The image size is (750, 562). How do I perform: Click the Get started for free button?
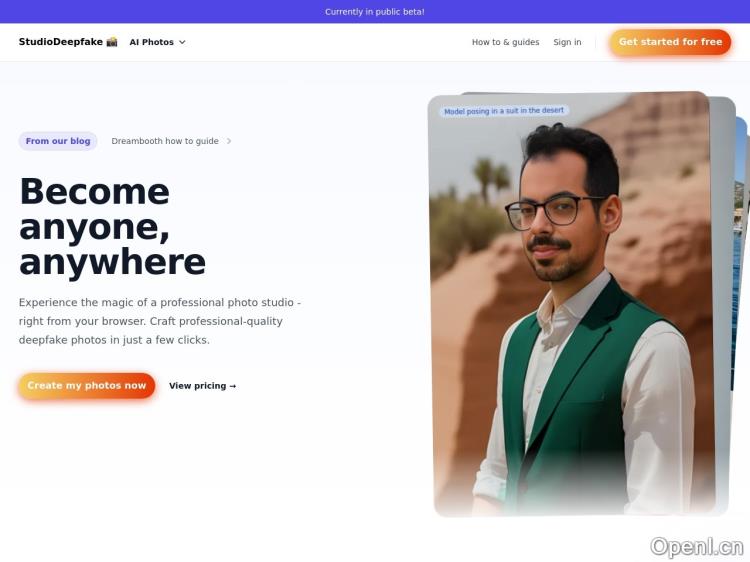(x=670, y=42)
